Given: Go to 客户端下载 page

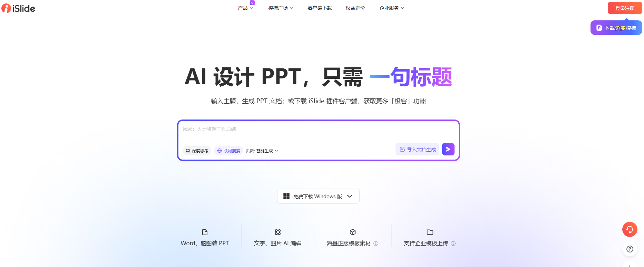Looking at the screenshot, I should pos(320,8).
